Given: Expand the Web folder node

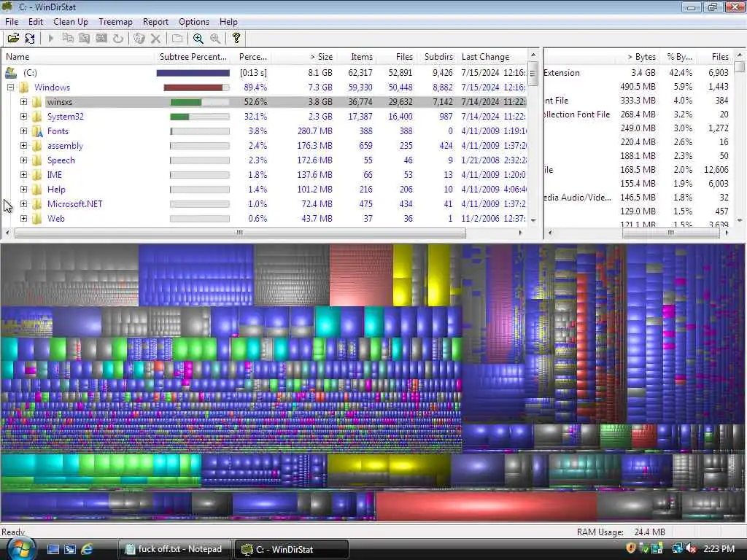Looking at the screenshot, I should (23, 219).
